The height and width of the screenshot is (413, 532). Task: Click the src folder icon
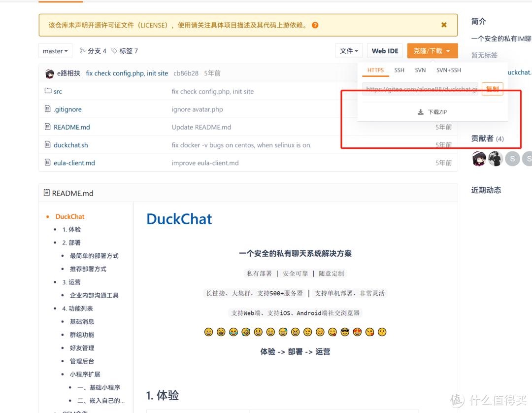coord(48,91)
